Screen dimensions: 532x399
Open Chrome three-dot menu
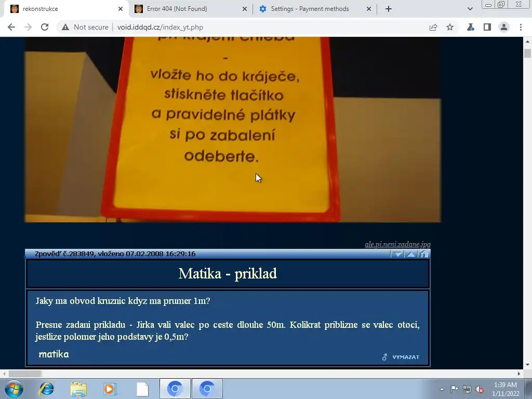pos(521,27)
